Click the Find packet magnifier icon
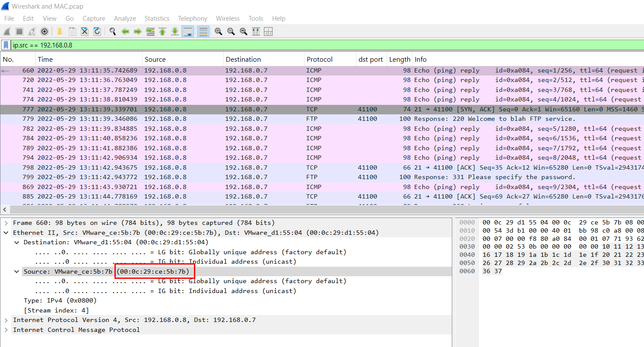Viewport: 644px width, 347px height. (x=113, y=32)
